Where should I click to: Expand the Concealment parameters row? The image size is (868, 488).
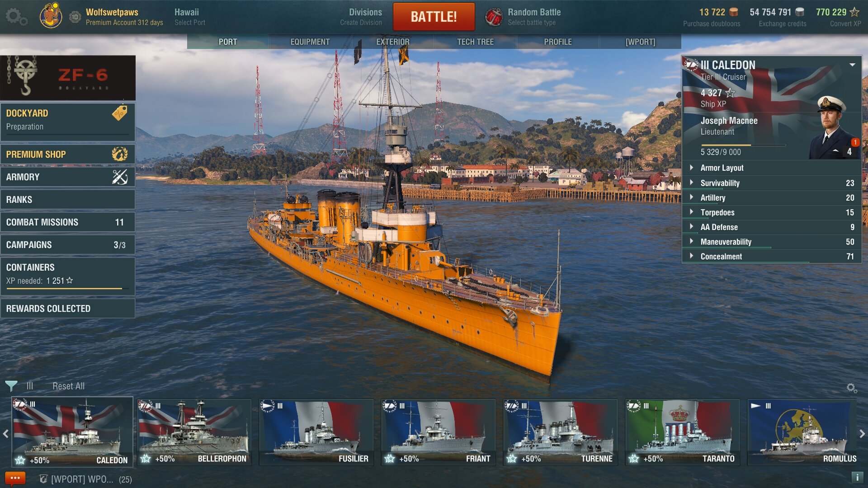tap(721, 256)
